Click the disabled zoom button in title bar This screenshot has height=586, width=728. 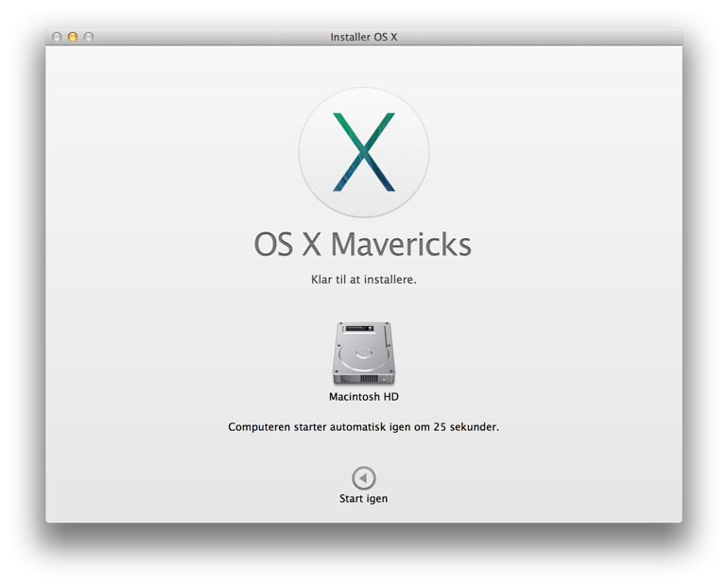tap(88, 37)
